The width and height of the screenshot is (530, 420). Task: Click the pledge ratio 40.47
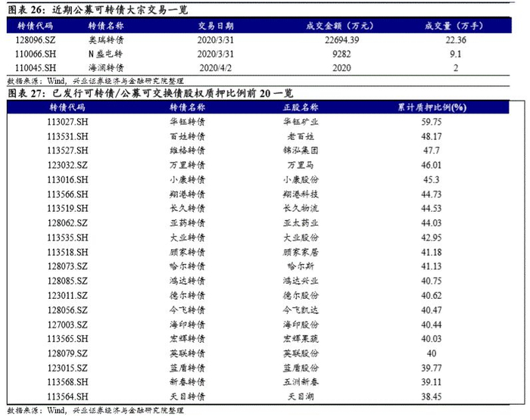(x=432, y=310)
